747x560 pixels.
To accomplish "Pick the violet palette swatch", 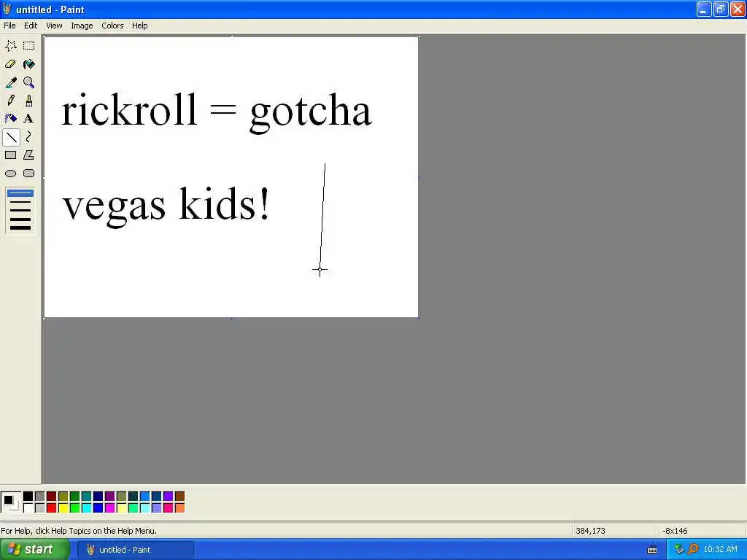I will tap(169, 497).
